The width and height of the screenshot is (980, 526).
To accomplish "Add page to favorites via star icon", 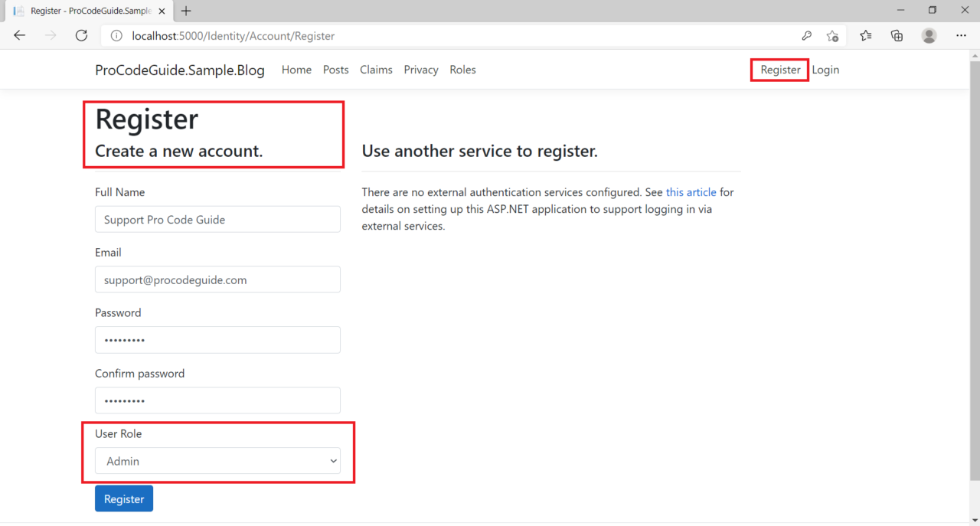I will tap(832, 36).
